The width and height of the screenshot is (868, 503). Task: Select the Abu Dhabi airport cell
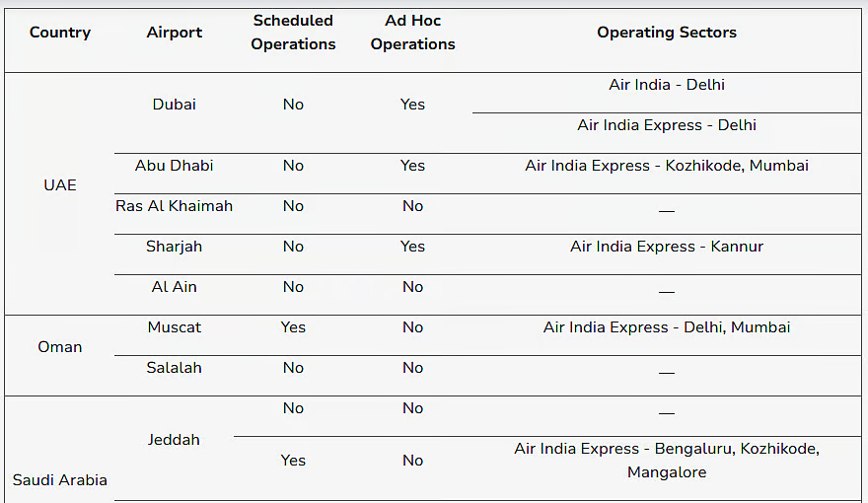pos(175,166)
